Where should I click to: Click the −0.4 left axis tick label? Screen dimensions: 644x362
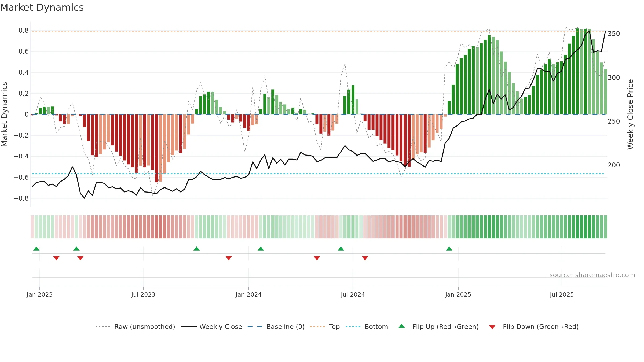pyautogui.click(x=21, y=156)
